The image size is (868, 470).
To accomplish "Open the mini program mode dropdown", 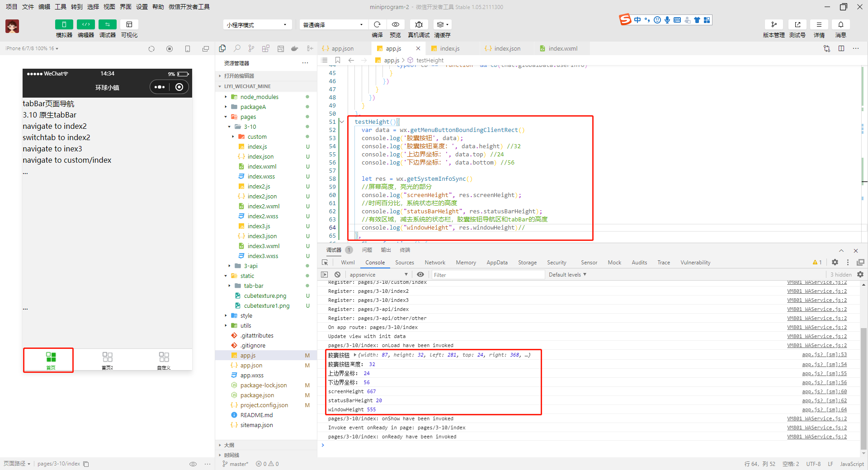I will 257,25.
